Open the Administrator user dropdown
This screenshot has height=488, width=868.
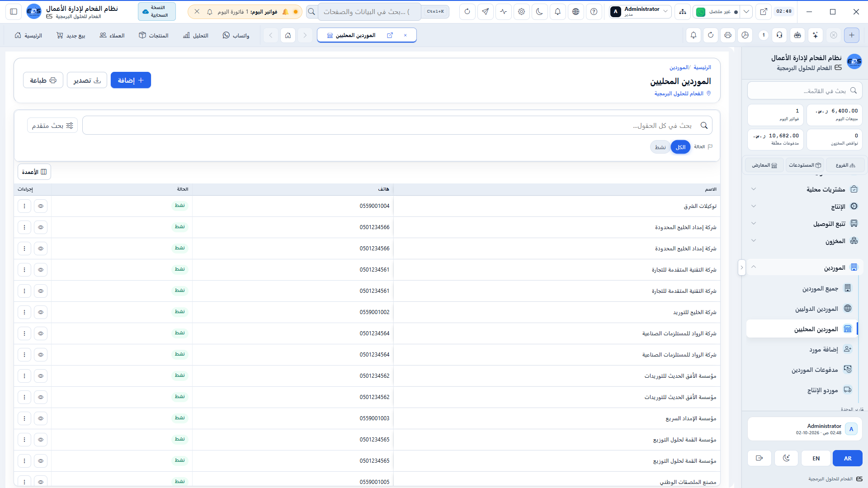pyautogui.click(x=640, y=12)
